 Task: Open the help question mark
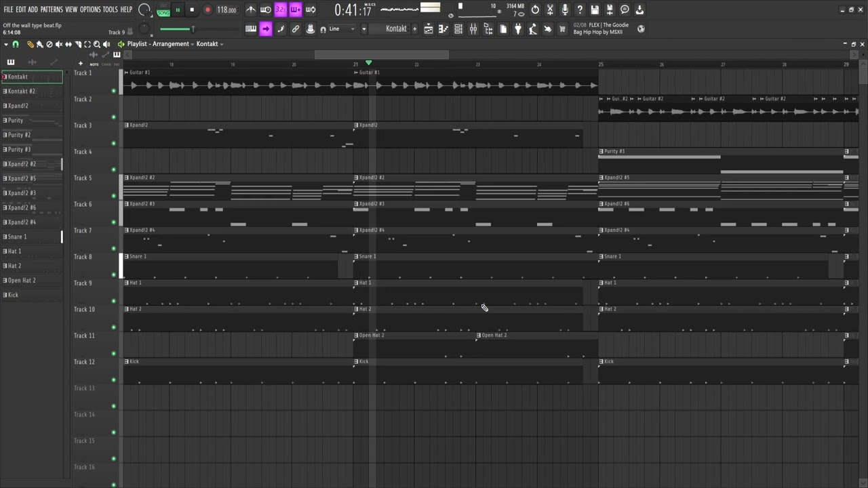[580, 9]
